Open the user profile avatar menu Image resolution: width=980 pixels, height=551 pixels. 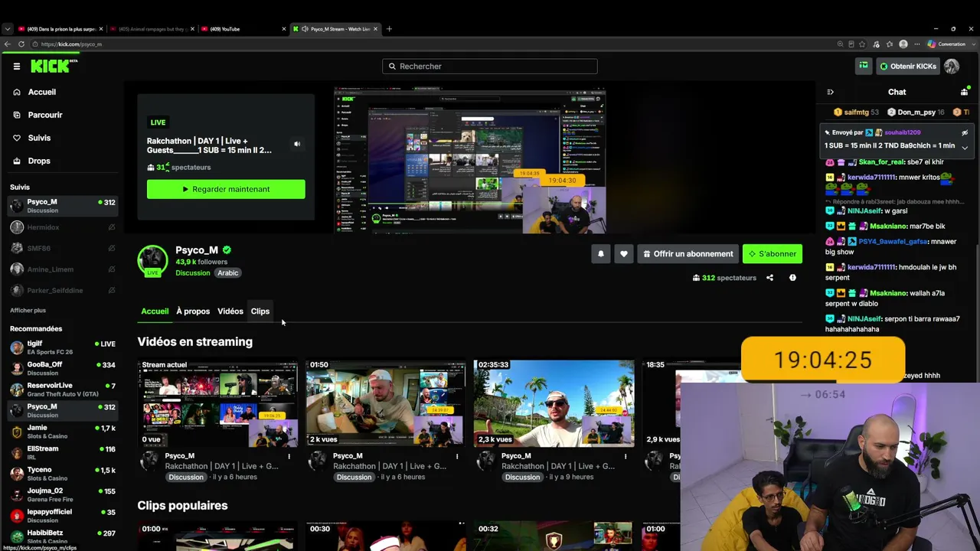(952, 66)
